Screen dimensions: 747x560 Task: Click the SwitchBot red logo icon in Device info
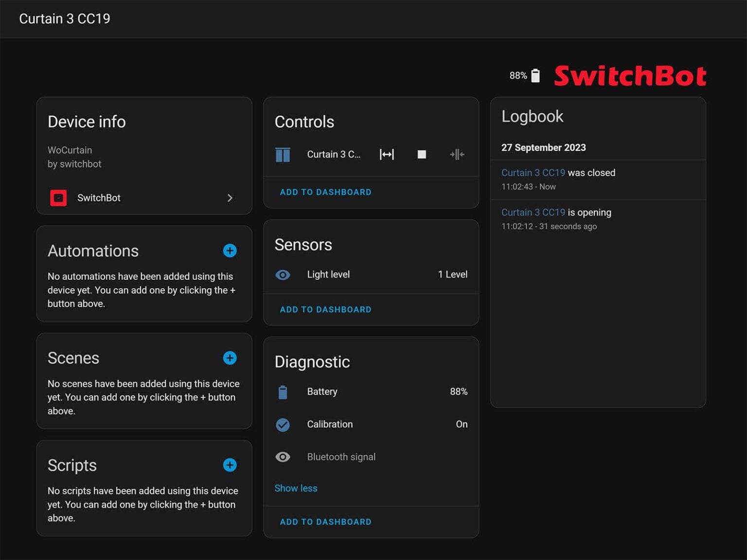pos(58,198)
